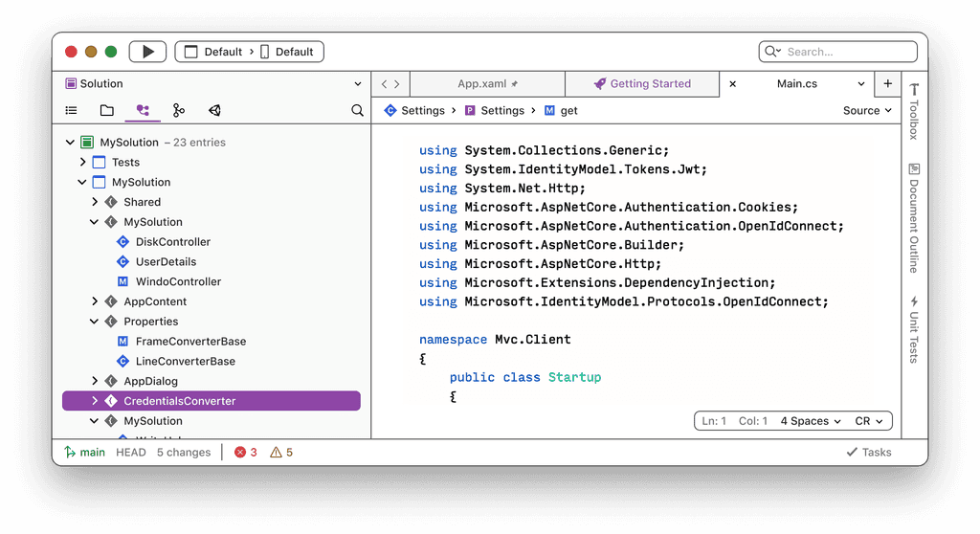Collapse the MySolution namespace above DiskController
980x534 pixels.
[x=94, y=222]
